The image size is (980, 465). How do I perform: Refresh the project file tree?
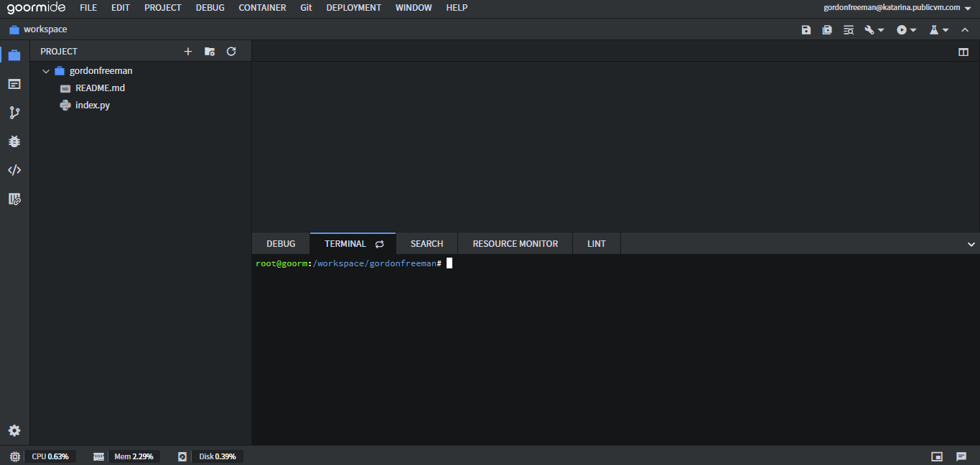(x=231, y=52)
